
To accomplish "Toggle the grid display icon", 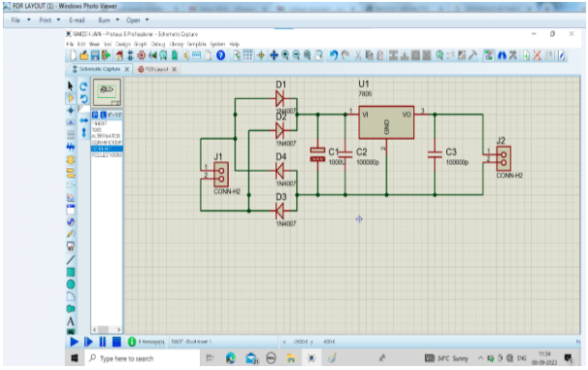I will tap(247, 55).
